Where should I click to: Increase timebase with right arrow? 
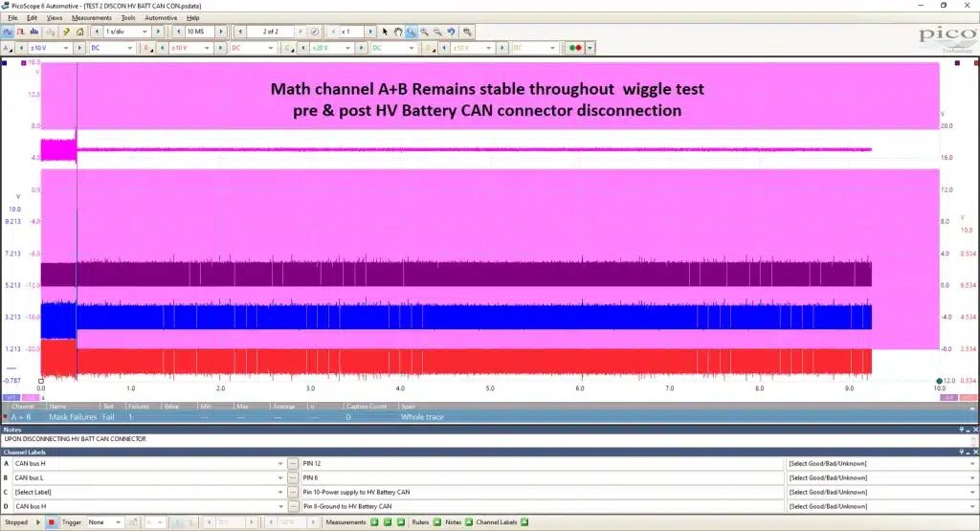[x=158, y=32]
